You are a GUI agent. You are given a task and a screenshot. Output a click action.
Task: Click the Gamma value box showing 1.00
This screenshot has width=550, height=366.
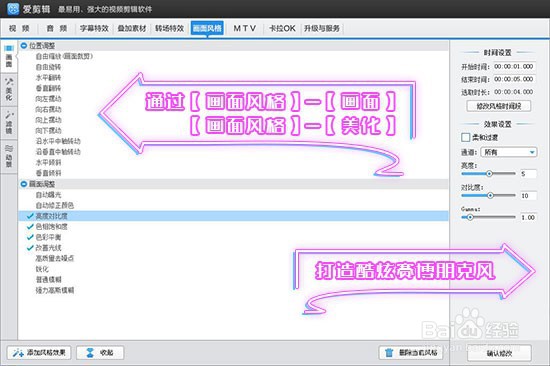[x=528, y=217]
